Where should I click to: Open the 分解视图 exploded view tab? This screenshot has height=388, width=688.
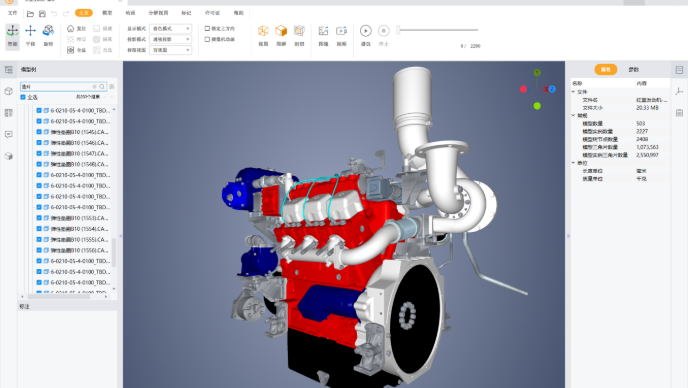[158, 13]
